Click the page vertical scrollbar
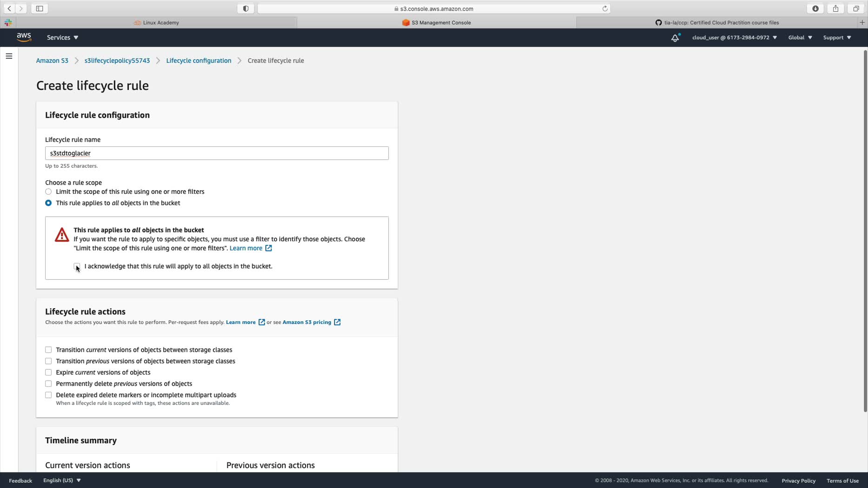The width and height of the screenshot is (868, 488). click(x=865, y=231)
